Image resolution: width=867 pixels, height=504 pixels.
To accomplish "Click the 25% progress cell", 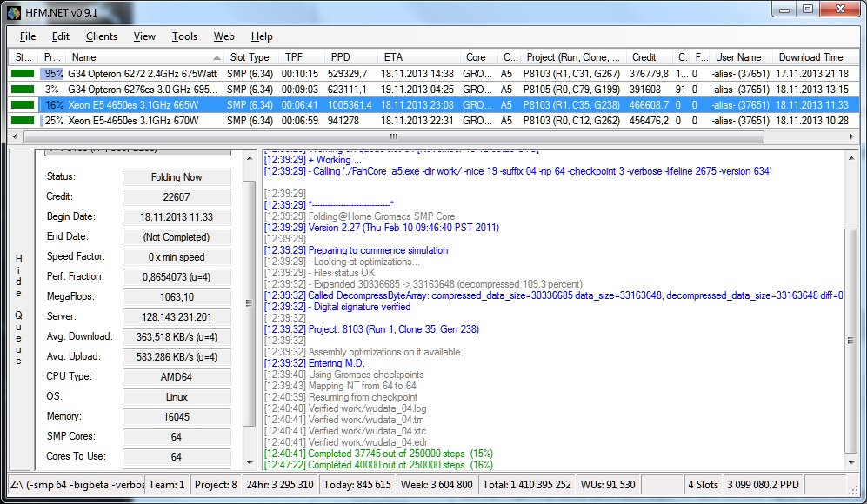I will [52, 120].
